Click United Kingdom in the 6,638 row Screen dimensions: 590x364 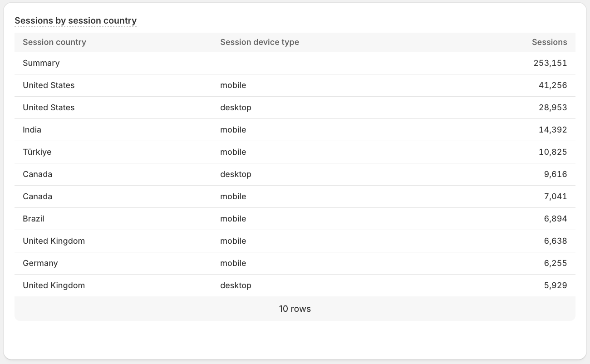[54, 241]
